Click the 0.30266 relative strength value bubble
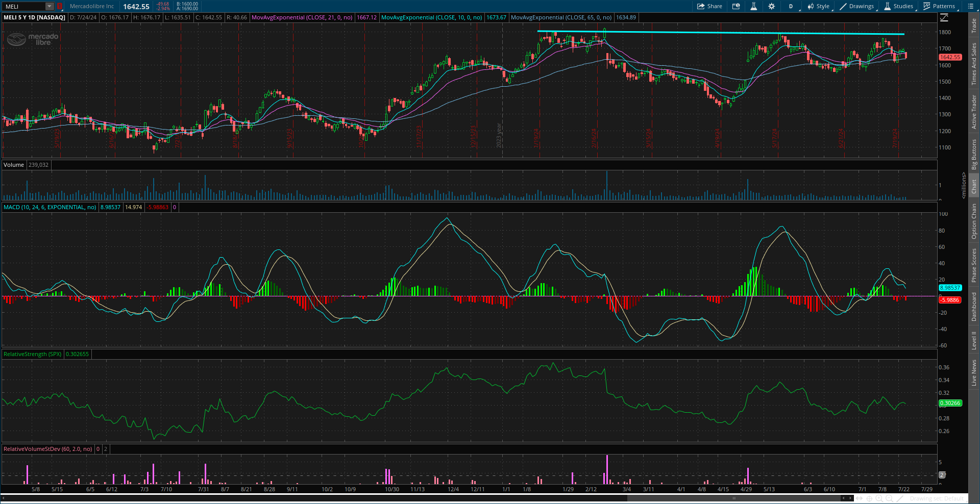980x504 pixels. click(950, 403)
